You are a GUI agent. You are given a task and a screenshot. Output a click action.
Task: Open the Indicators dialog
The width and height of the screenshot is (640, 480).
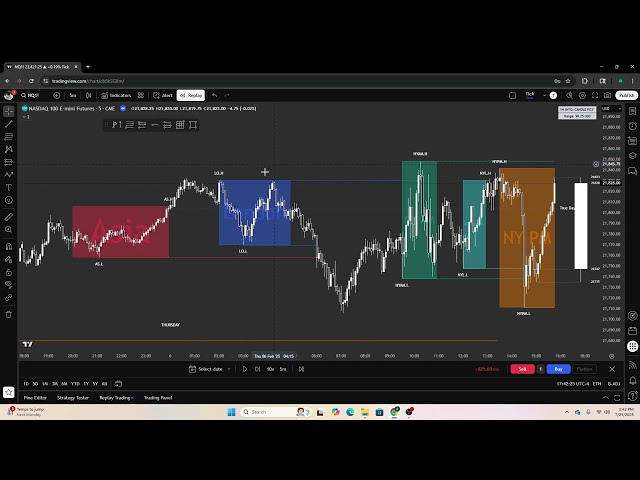pos(116,95)
